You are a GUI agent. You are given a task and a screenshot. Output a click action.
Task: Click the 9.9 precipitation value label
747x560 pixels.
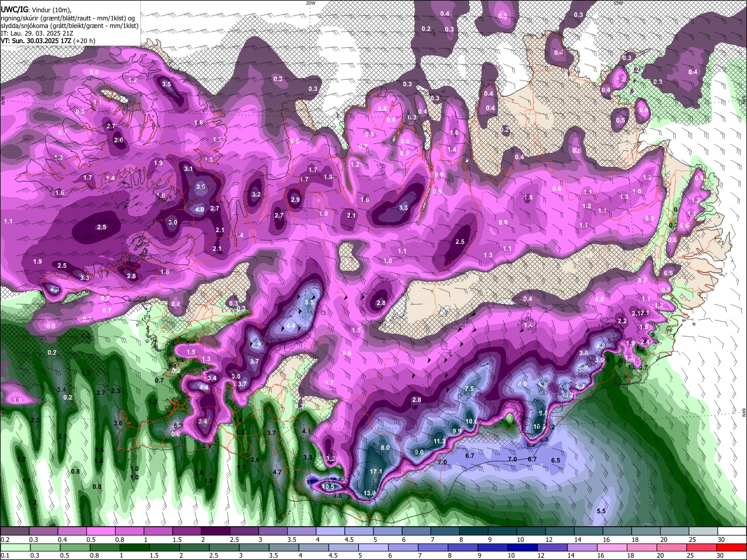[457, 431]
